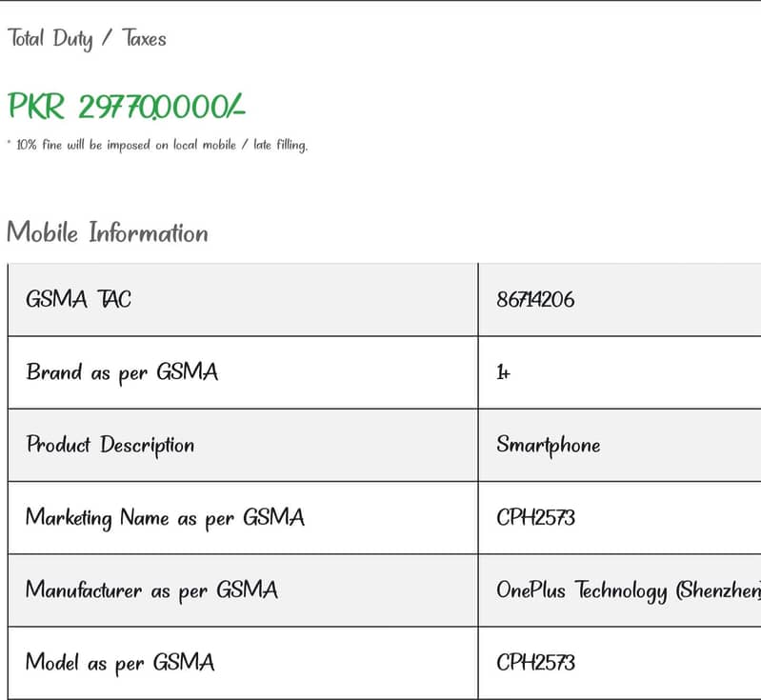Screen dimensions: 761x700
Task: Click the 'Manufacturer as per GSMA' label
Action: 151,590
